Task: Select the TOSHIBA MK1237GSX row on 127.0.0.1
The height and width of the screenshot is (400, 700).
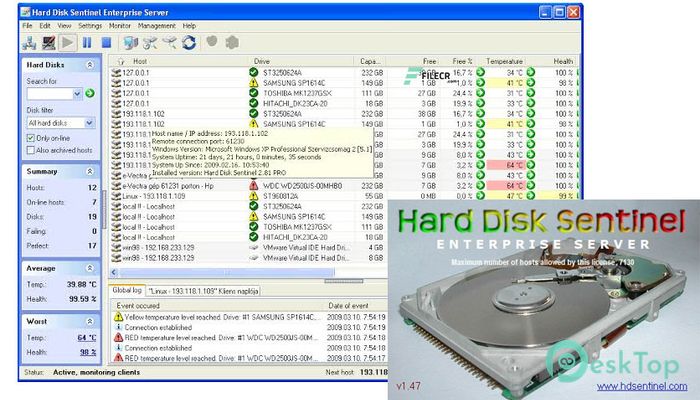Action: click(344, 93)
